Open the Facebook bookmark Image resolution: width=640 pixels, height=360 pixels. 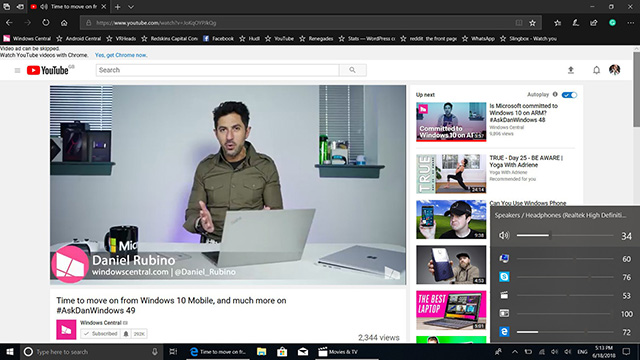(x=218, y=38)
